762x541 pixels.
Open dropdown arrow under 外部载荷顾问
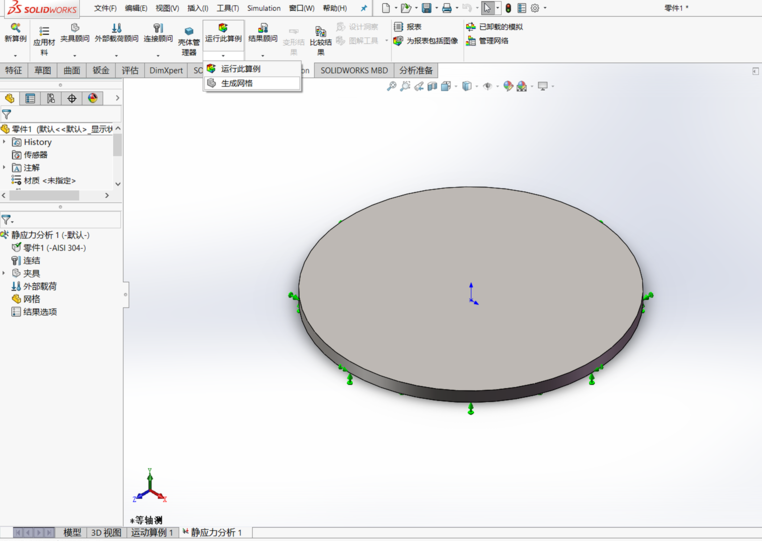tap(116, 55)
